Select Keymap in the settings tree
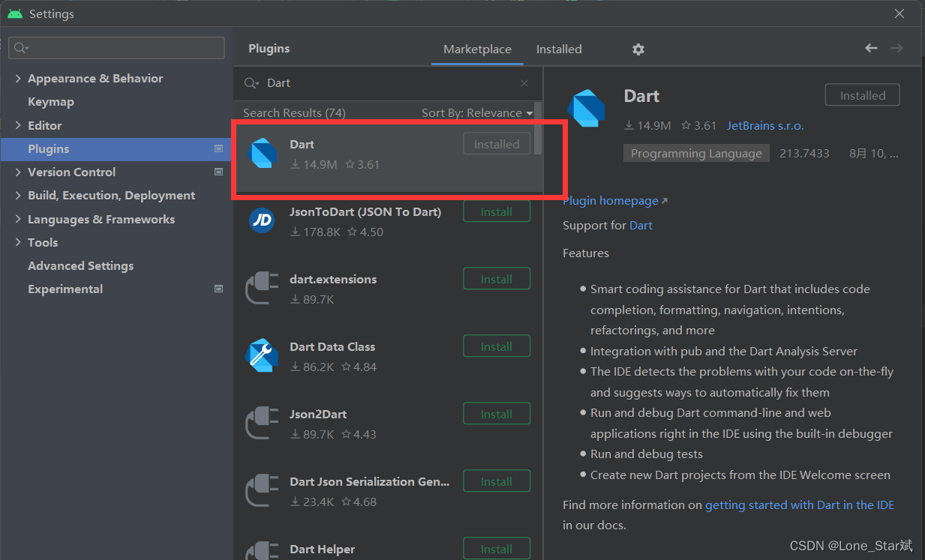 [x=50, y=102]
